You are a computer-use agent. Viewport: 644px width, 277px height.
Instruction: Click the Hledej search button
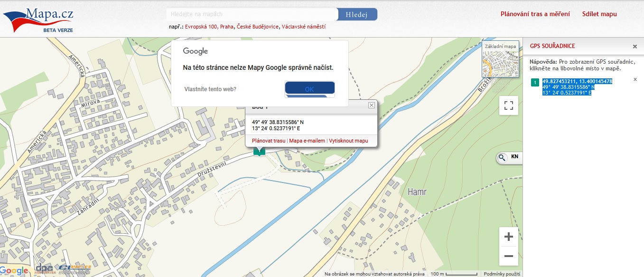tap(357, 14)
